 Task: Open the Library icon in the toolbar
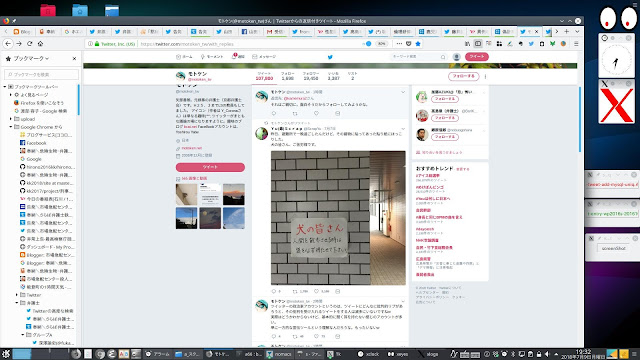[x=467, y=44]
